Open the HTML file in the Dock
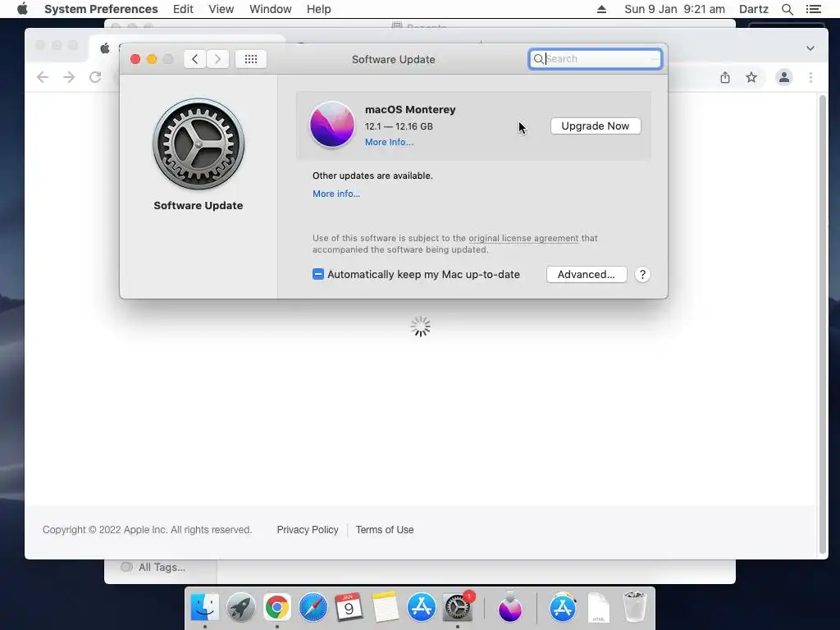The height and width of the screenshot is (630, 840). tap(598, 608)
